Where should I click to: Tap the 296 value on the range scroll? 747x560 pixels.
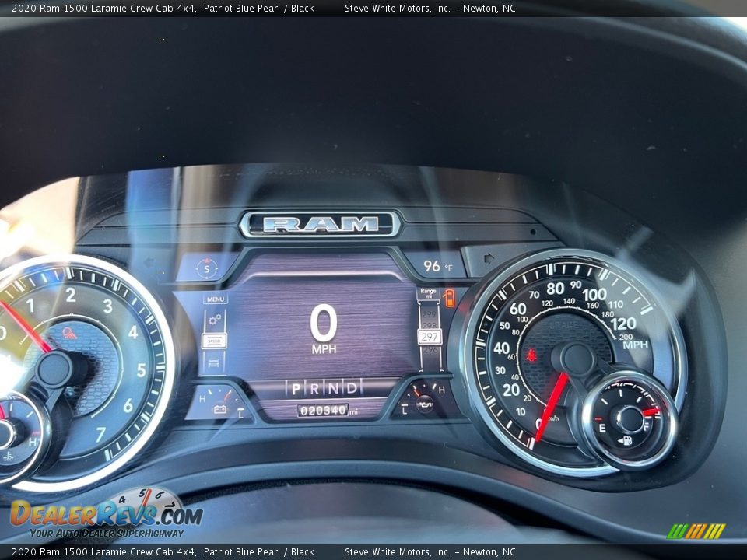(430, 350)
